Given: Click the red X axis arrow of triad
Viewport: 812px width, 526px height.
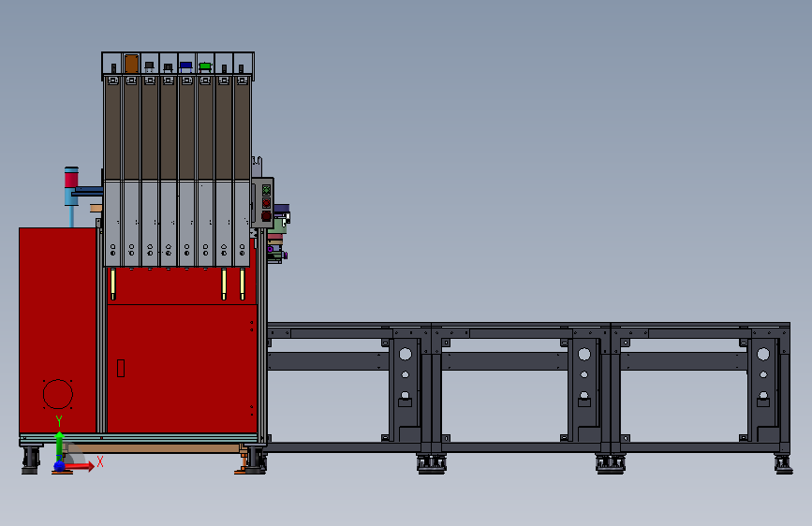Looking at the screenshot, I should [81, 466].
